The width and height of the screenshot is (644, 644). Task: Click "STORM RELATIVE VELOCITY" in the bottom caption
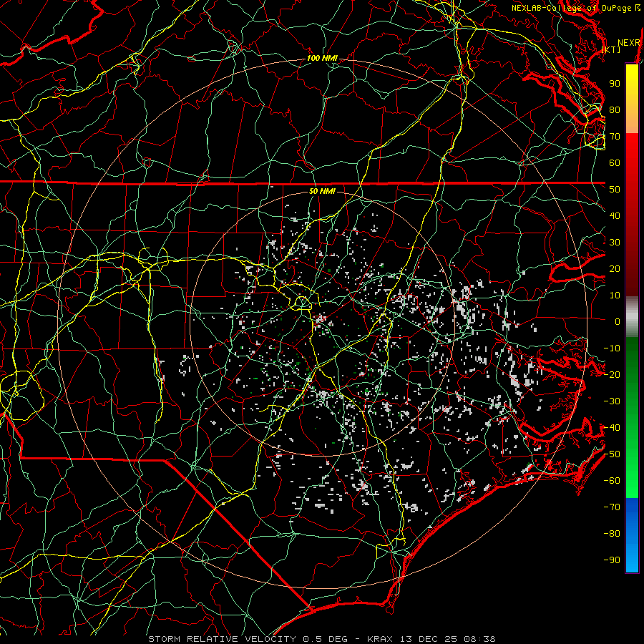[x=222, y=639]
